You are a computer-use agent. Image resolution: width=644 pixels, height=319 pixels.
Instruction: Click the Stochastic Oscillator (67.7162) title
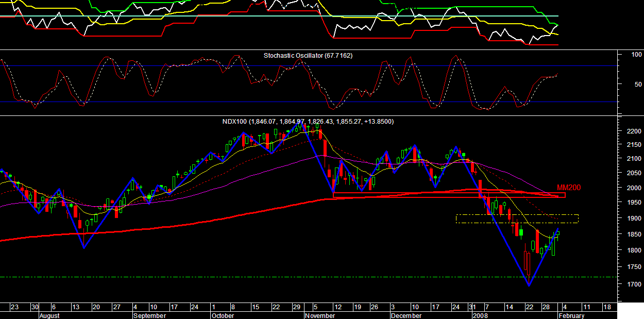308,55
